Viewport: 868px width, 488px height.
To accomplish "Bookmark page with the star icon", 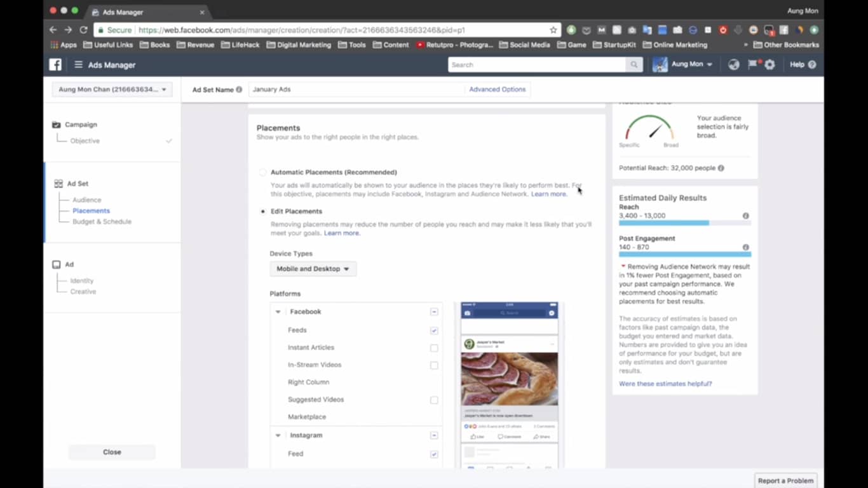I will click(553, 30).
